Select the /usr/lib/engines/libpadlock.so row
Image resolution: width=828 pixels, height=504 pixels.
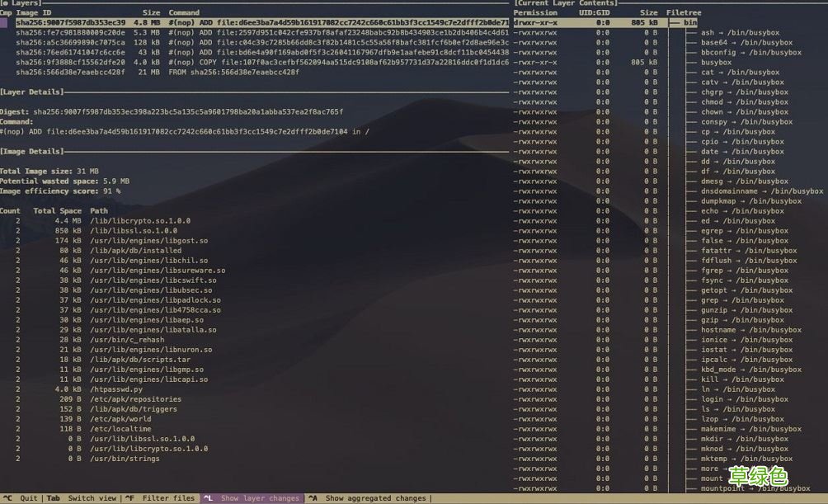point(118,300)
